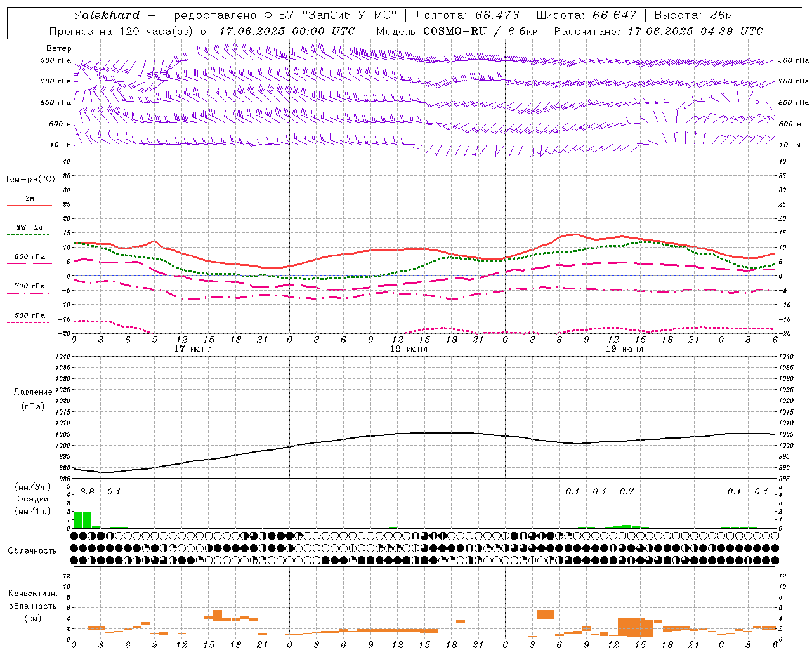Click the '500 м' wind level label on left
The height and width of the screenshot is (650, 812).
[x=60, y=124]
